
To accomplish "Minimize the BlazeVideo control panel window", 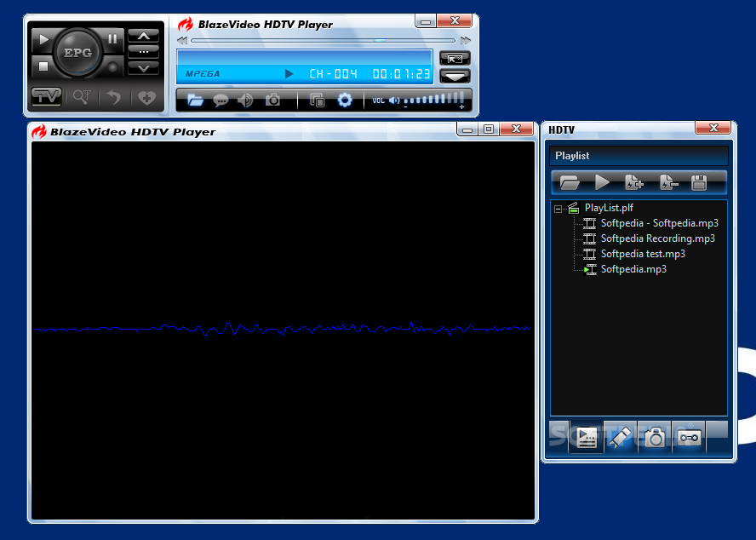I will tap(426, 21).
